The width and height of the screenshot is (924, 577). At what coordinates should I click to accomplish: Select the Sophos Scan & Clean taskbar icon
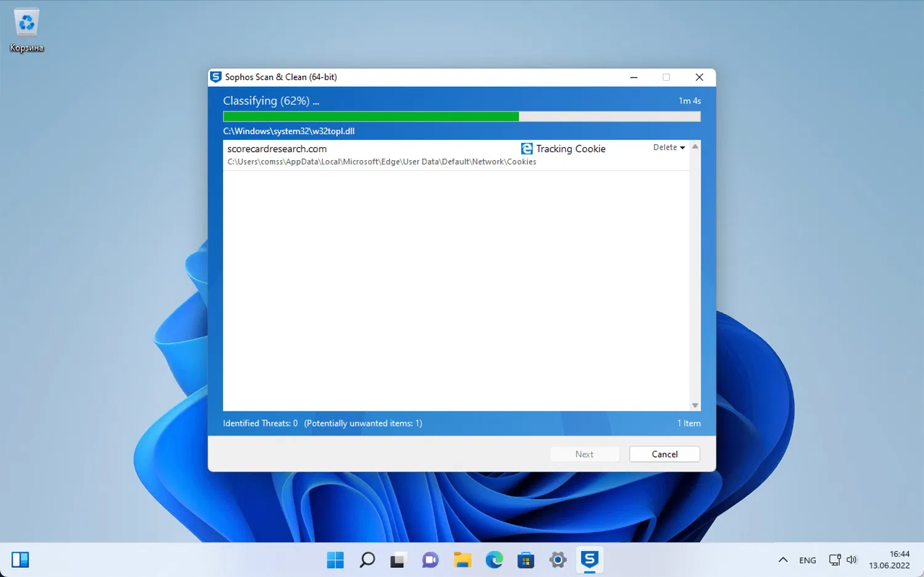[x=590, y=560]
